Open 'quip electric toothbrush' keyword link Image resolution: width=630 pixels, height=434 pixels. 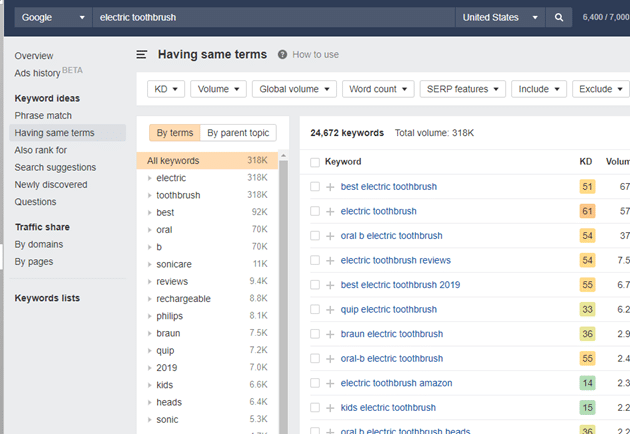click(x=389, y=309)
